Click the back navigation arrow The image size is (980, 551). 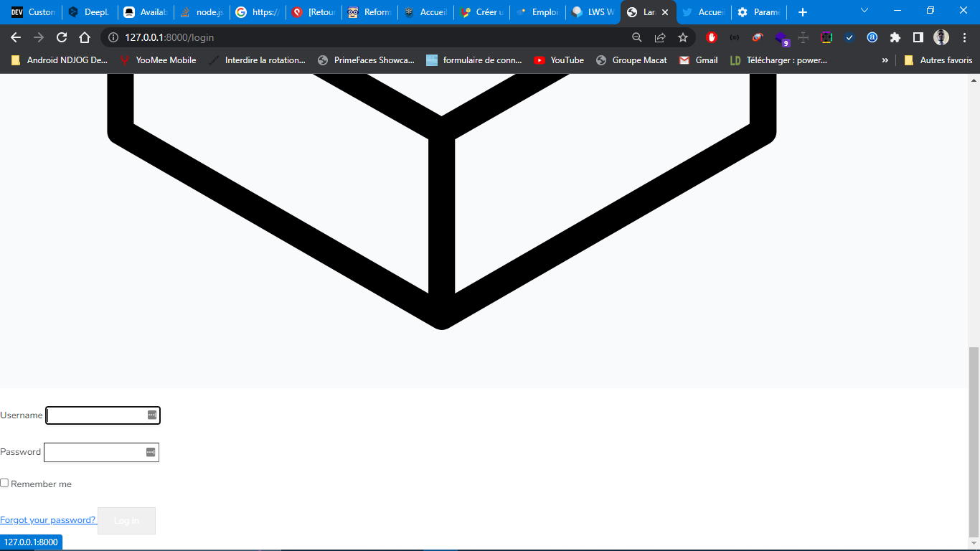tap(16, 36)
